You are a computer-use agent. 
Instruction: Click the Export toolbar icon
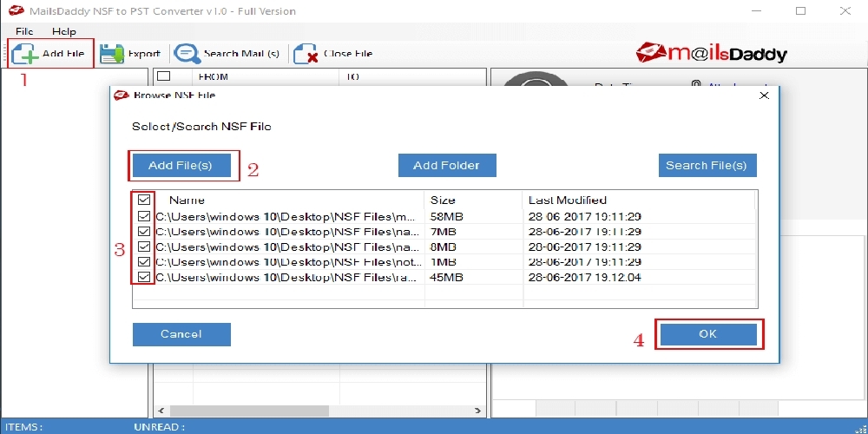(x=112, y=54)
